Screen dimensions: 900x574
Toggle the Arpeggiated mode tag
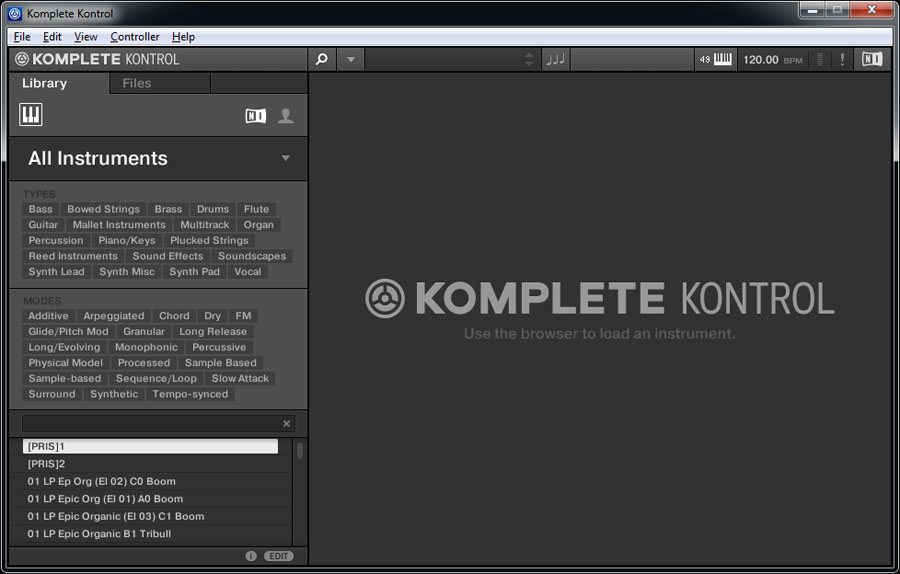coord(114,316)
